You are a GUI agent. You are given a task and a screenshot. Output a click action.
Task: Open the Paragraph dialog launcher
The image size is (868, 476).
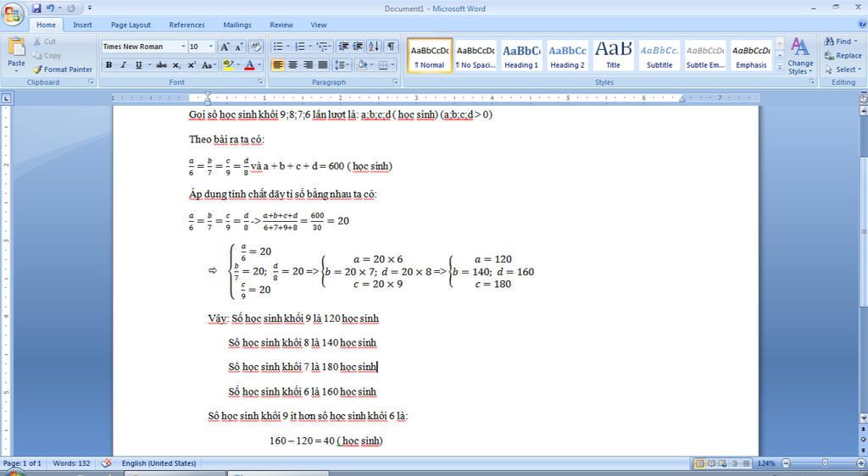[x=395, y=82]
